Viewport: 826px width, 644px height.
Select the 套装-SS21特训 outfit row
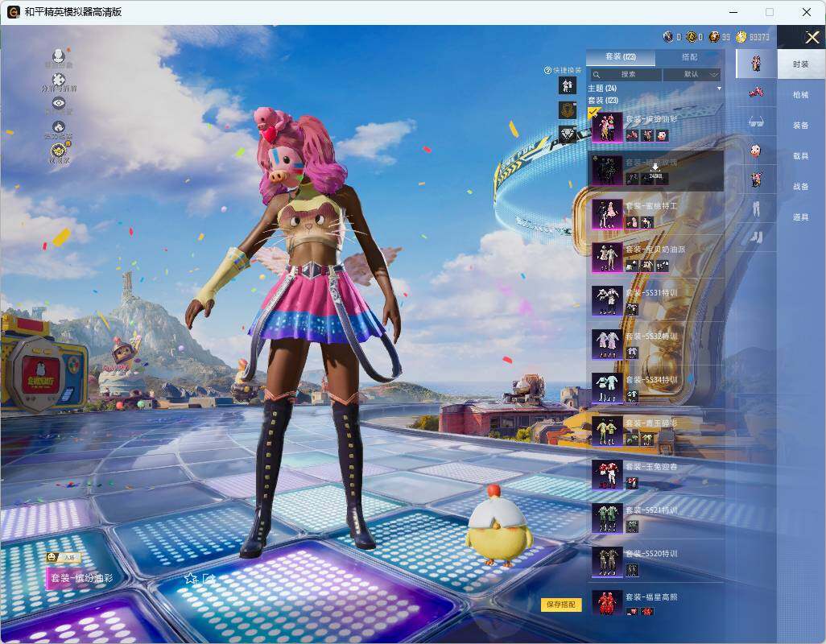click(x=655, y=518)
